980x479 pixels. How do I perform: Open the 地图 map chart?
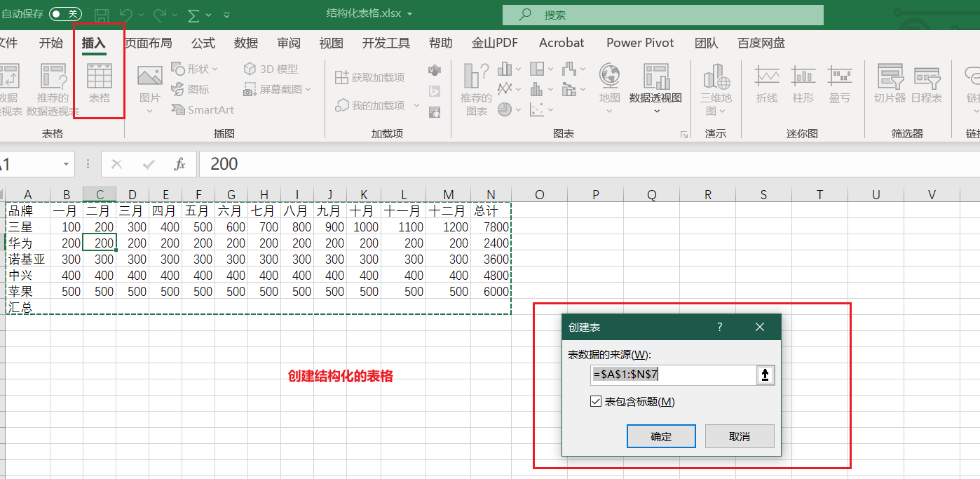609,88
